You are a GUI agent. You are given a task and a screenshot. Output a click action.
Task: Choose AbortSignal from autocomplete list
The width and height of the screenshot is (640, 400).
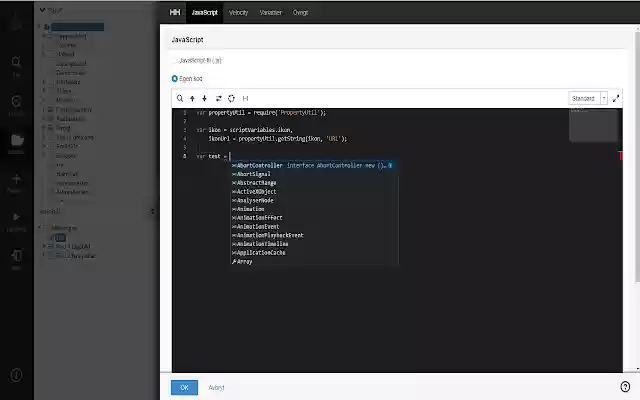pos(314,174)
